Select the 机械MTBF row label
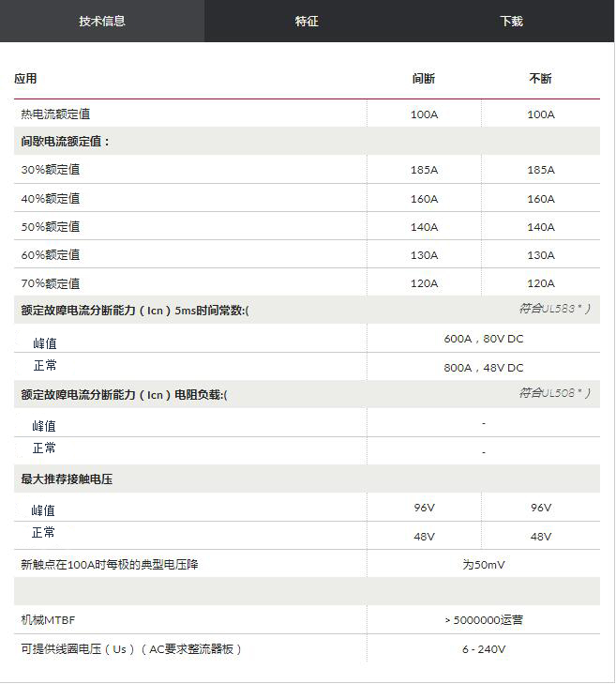 pyautogui.click(x=48, y=620)
